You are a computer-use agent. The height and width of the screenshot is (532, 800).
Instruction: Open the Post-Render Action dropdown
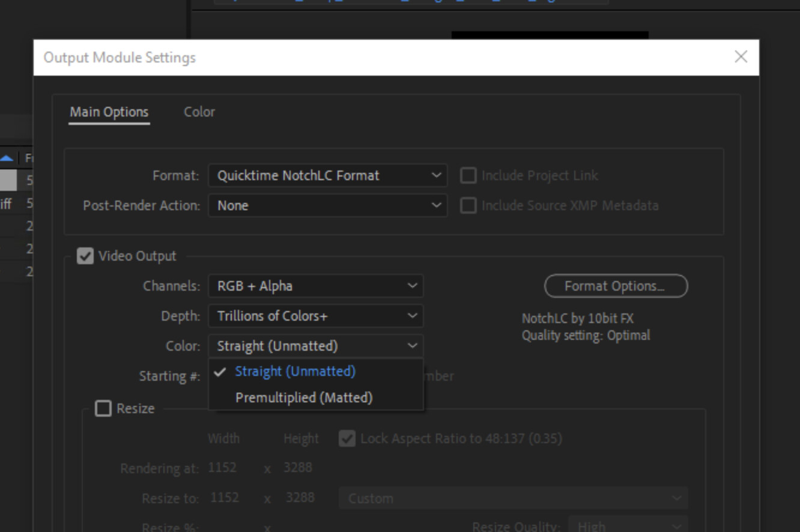click(328, 205)
